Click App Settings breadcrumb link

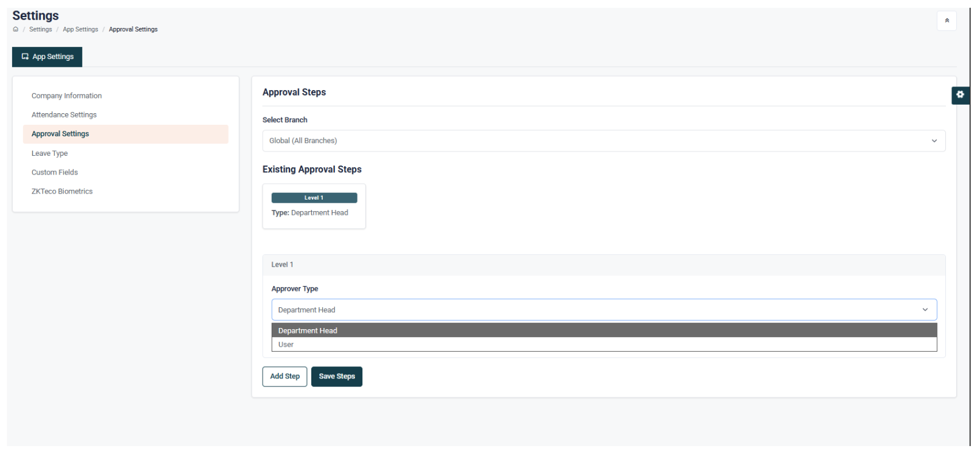[80, 29]
